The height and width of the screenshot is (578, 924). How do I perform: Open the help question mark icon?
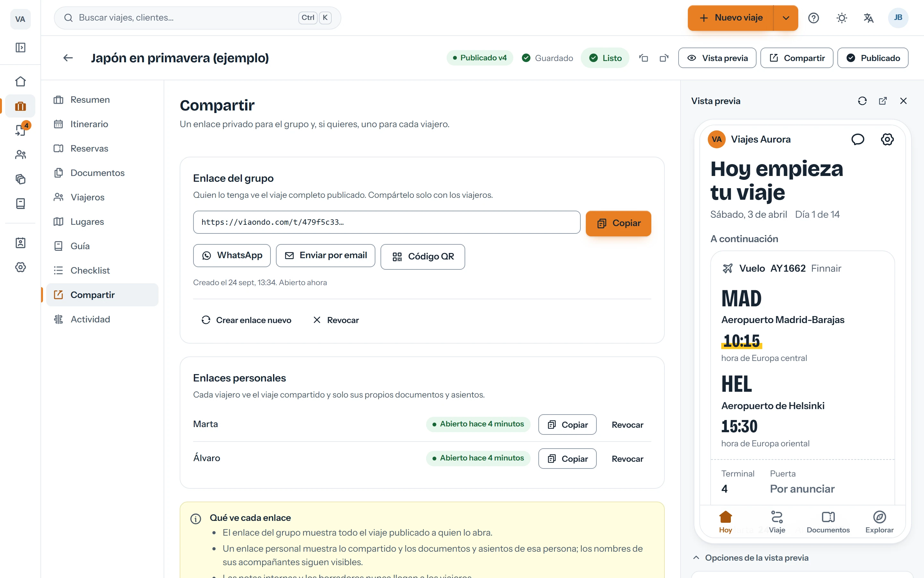click(x=813, y=18)
